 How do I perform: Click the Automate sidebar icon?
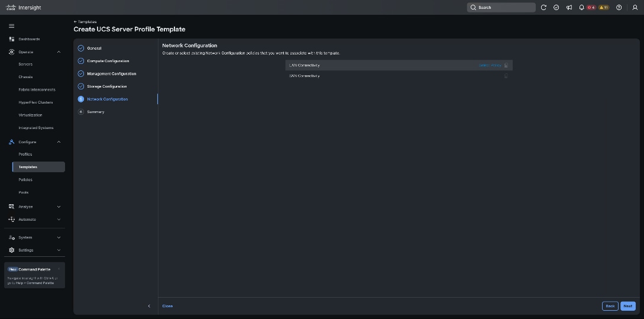click(x=11, y=220)
